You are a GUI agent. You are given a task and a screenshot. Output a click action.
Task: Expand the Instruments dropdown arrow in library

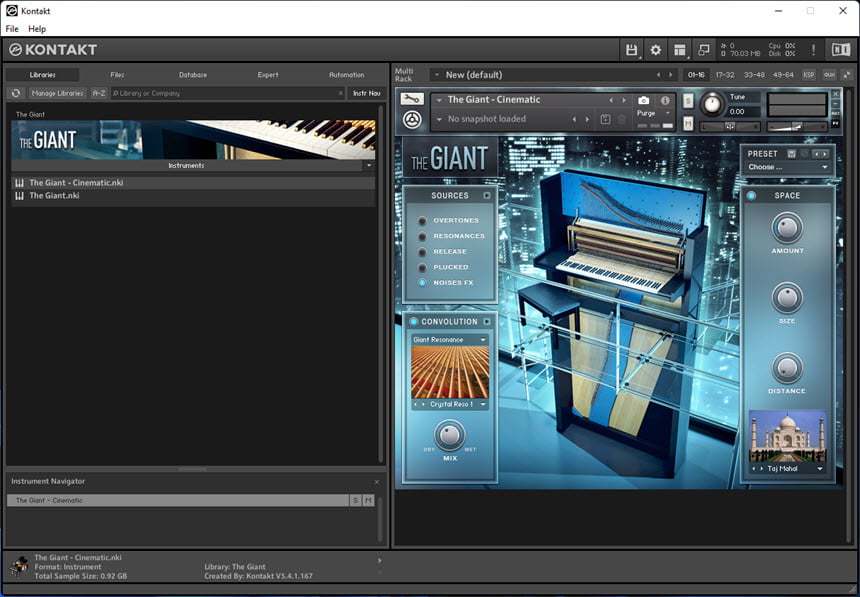(x=369, y=165)
